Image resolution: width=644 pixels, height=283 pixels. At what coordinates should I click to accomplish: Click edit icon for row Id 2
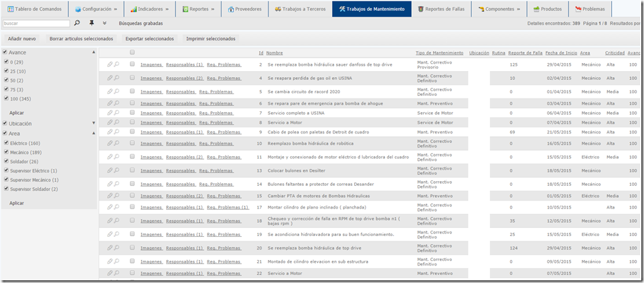110,64
